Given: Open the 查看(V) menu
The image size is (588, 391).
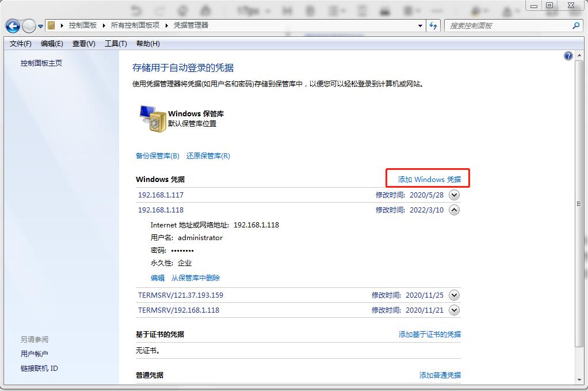Looking at the screenshot, I should [83, 44].
